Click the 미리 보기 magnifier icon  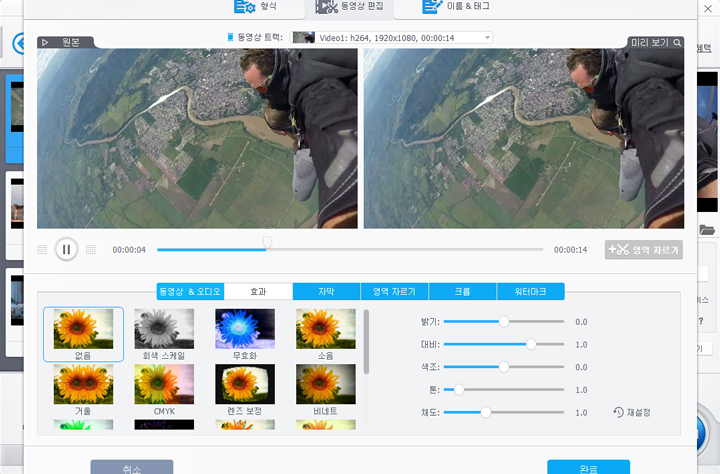point(677,43)
